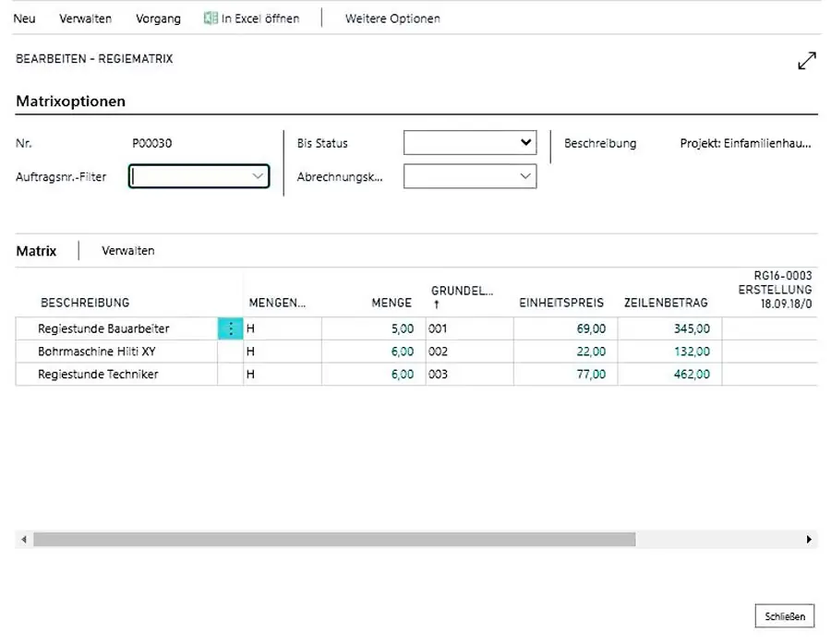Open the Verwalten menu in top bar

click(x=85, y=18)
